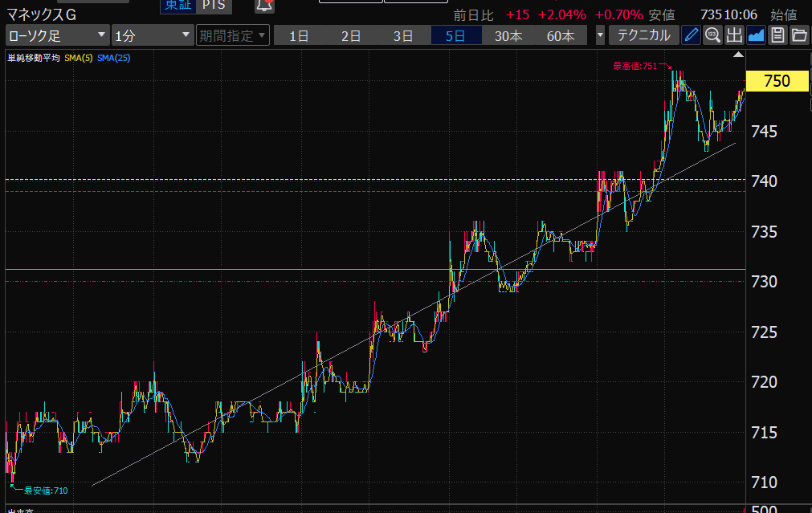The width and height of the screenshot is (812, 513).
Task: Toggle the blue area chart icon
Action: (756, 35)
